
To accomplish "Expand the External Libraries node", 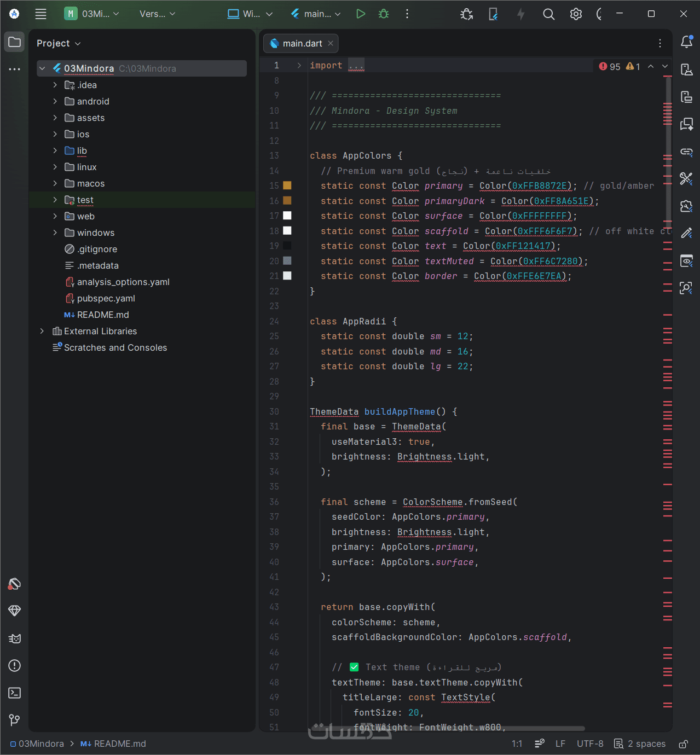I will pyautogui.click(x=42, y=331).
